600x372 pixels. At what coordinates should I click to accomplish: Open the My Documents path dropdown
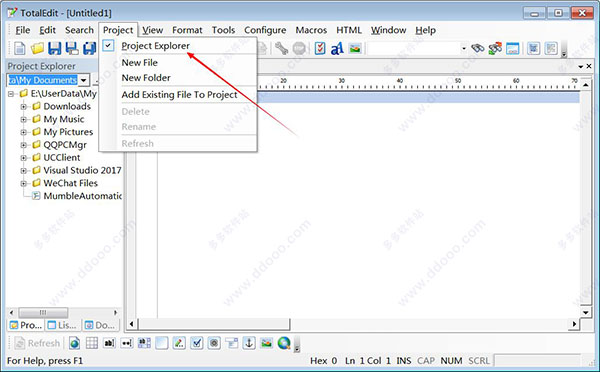84,80
